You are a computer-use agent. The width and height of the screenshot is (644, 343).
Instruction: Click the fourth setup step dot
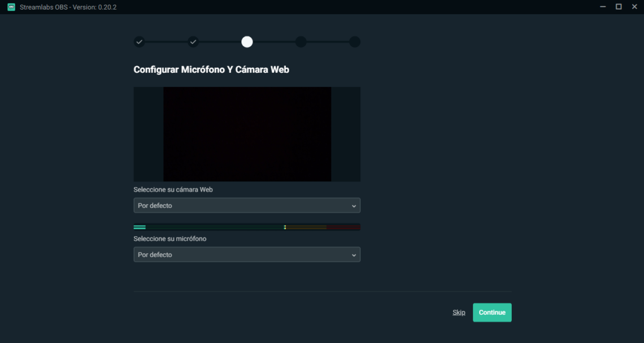click(x=301, y=41)
